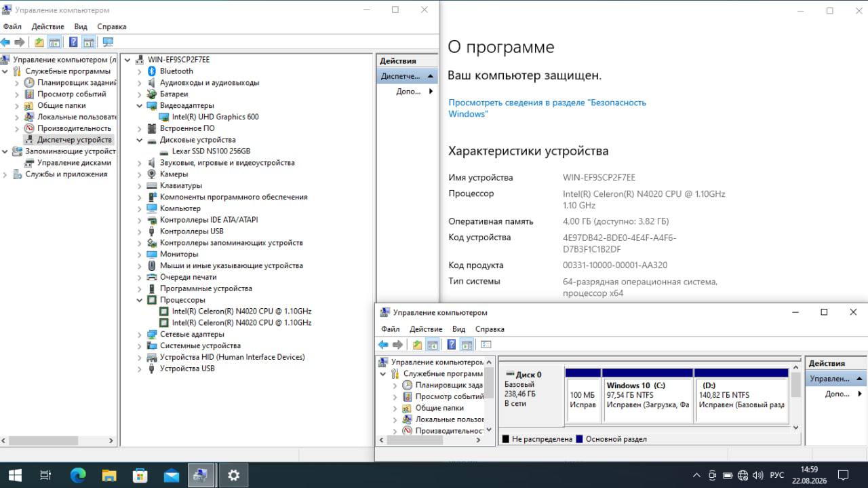Click the Settings gear on the taskbar
Screen dimensions: 868x488
234,475
